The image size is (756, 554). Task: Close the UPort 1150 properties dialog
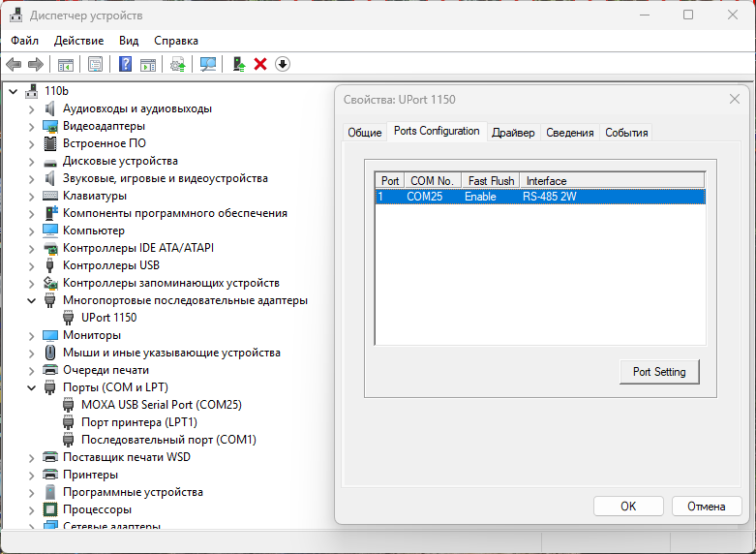click(x=735, y=100)
